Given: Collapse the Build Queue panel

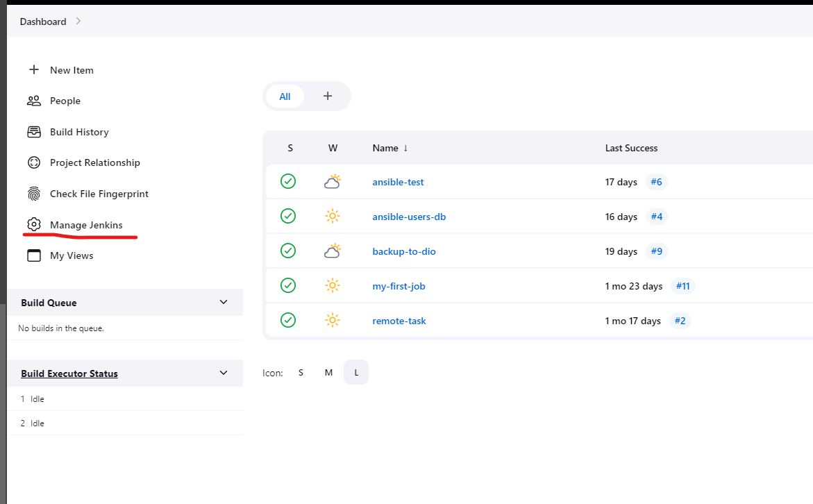Looking at the screenshot, I should 224,302.
